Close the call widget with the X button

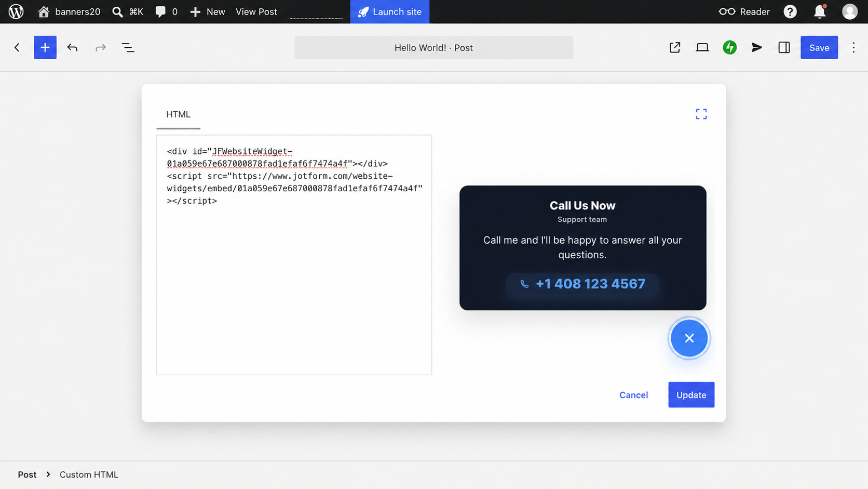point(689,338)
